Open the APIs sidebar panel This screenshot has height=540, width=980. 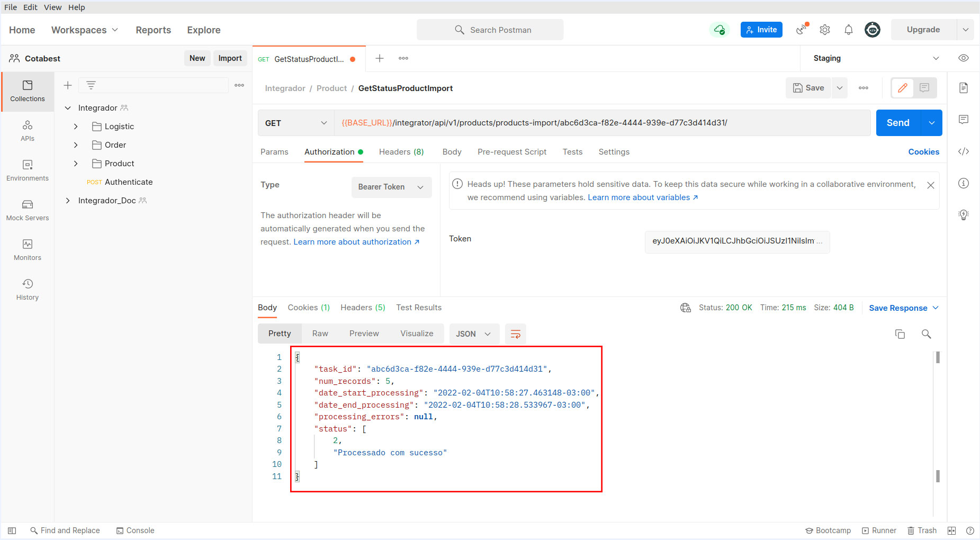click(x=28, y=131)
